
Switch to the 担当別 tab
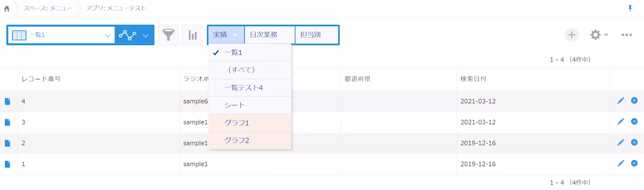pos(316,35)
